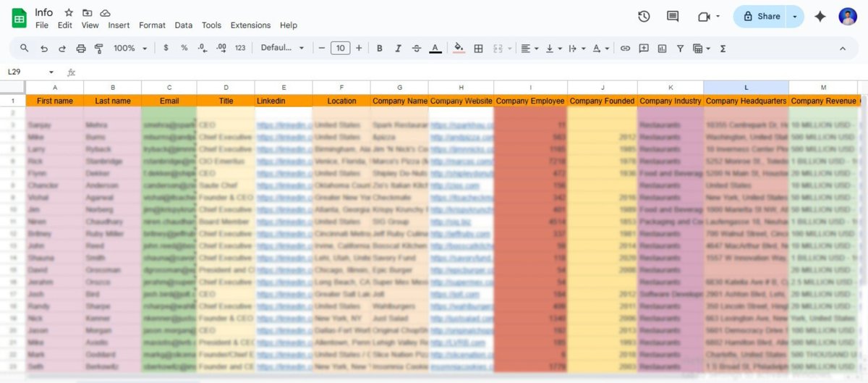Open the Google Sheets home icon

[x=20, y=18]
